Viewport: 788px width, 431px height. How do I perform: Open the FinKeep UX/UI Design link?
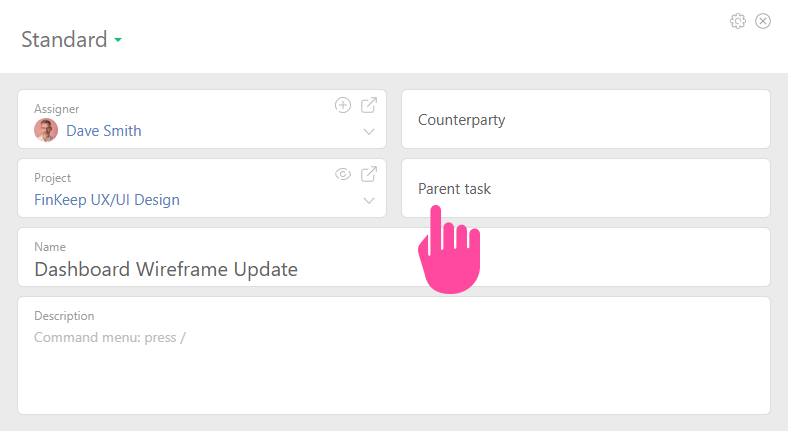107,199
